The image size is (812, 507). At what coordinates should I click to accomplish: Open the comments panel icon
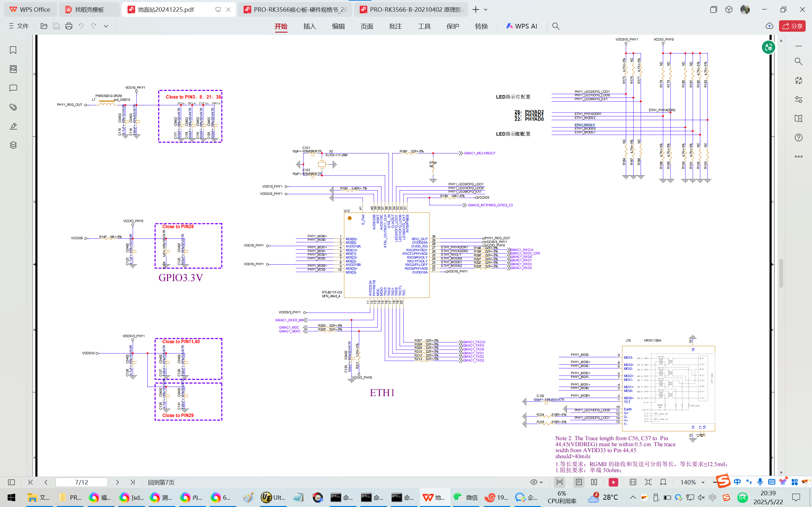click(x=13, y=88)
